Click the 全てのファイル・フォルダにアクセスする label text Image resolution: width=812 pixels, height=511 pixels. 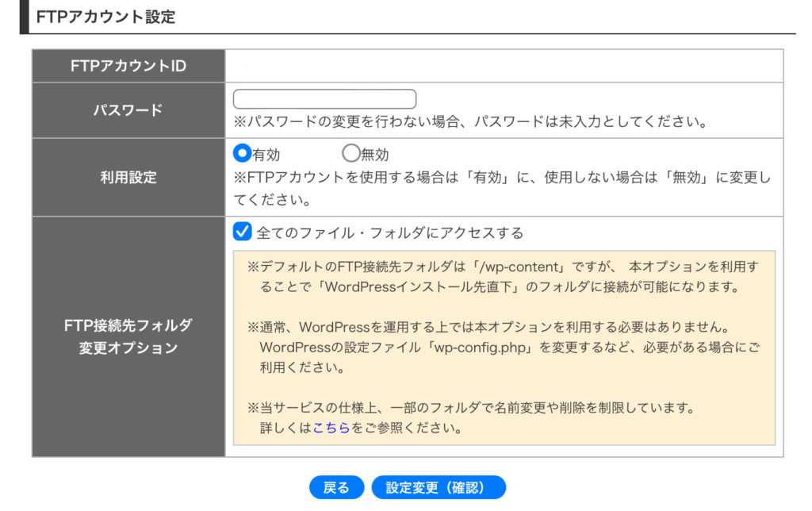(390, 233)
